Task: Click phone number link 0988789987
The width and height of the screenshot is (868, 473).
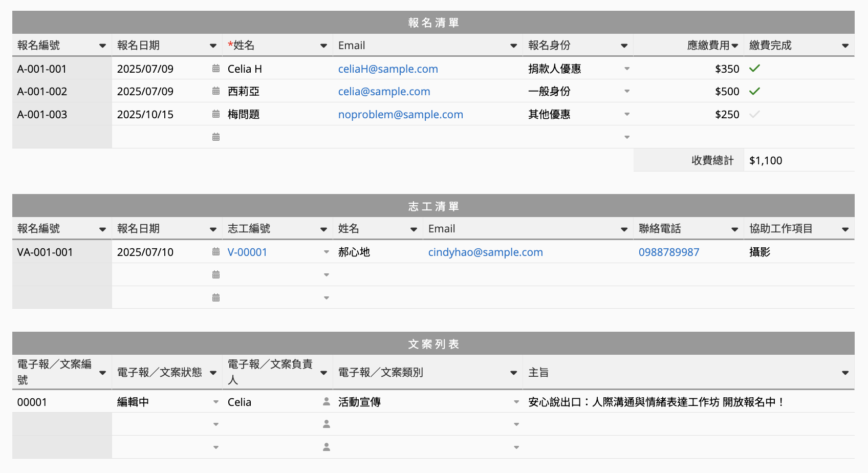Action: tap(668, 252)
